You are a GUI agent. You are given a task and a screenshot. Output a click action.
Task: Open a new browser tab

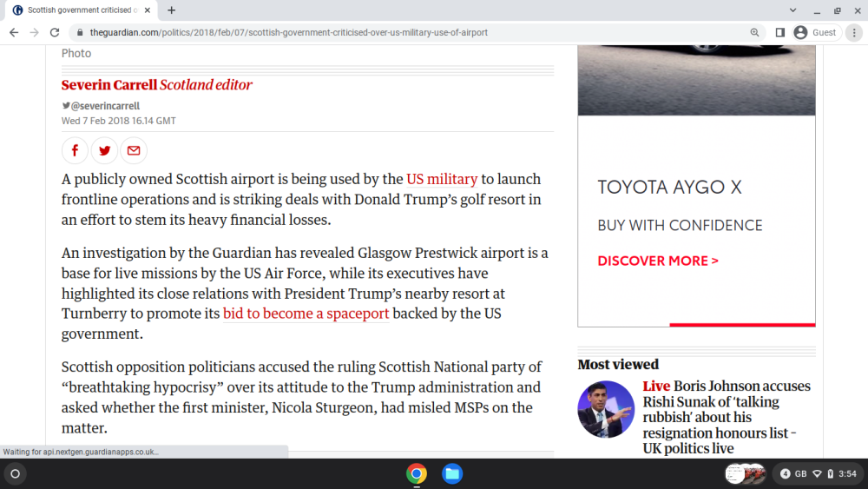[x=172, y=10]
